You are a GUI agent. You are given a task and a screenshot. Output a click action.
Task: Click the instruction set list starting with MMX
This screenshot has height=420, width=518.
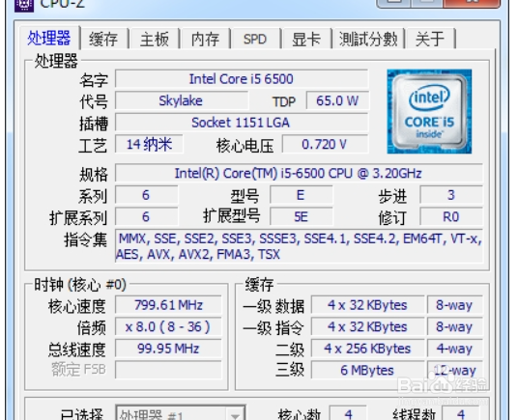pos(299,246)
